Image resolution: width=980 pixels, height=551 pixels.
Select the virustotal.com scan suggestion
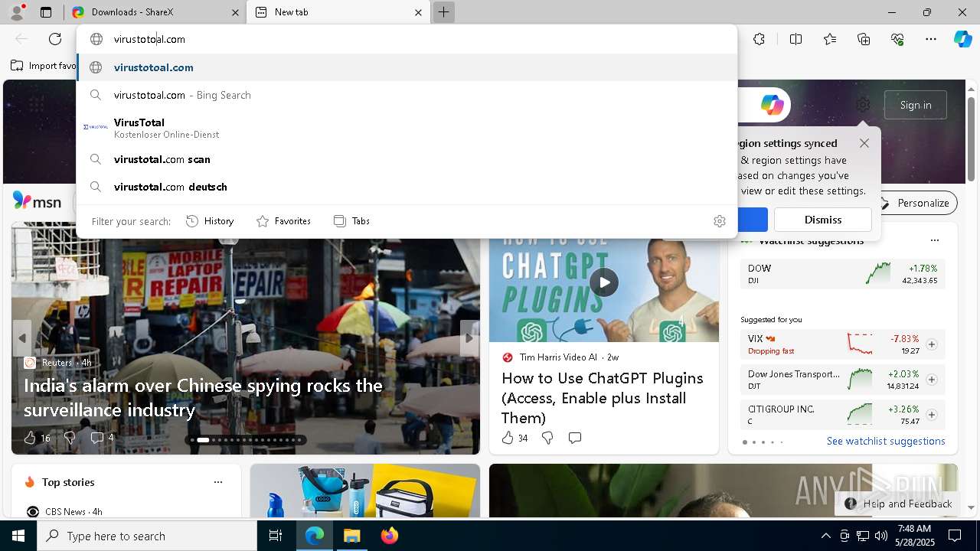tap(407, 159)
